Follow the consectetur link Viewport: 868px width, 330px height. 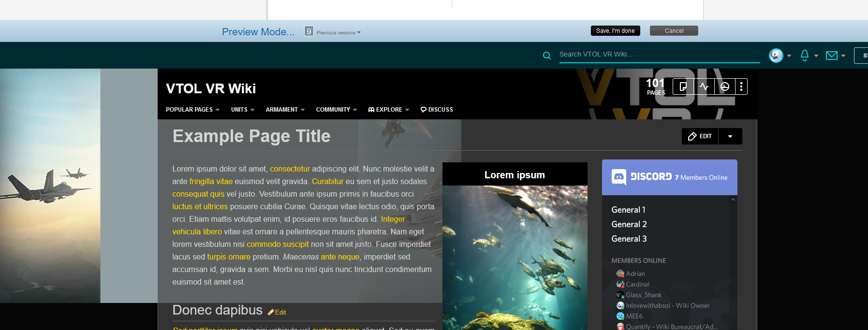coord(290,169)
